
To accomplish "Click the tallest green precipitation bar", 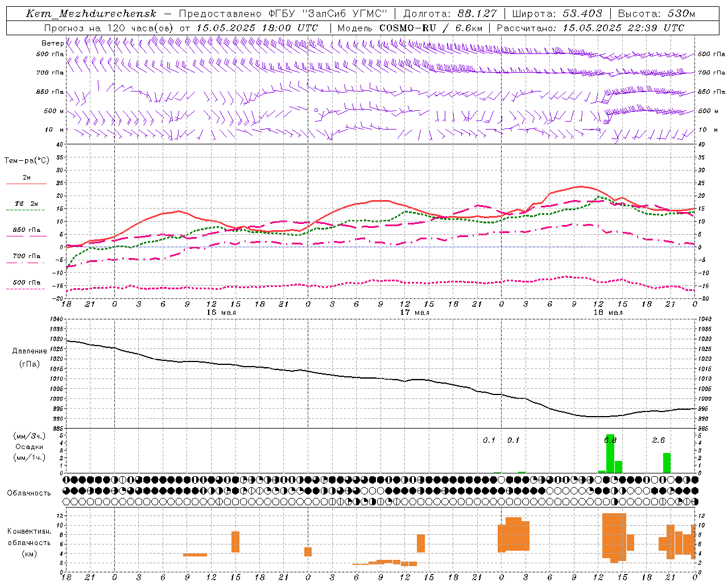I will click(x=610, y=454).
